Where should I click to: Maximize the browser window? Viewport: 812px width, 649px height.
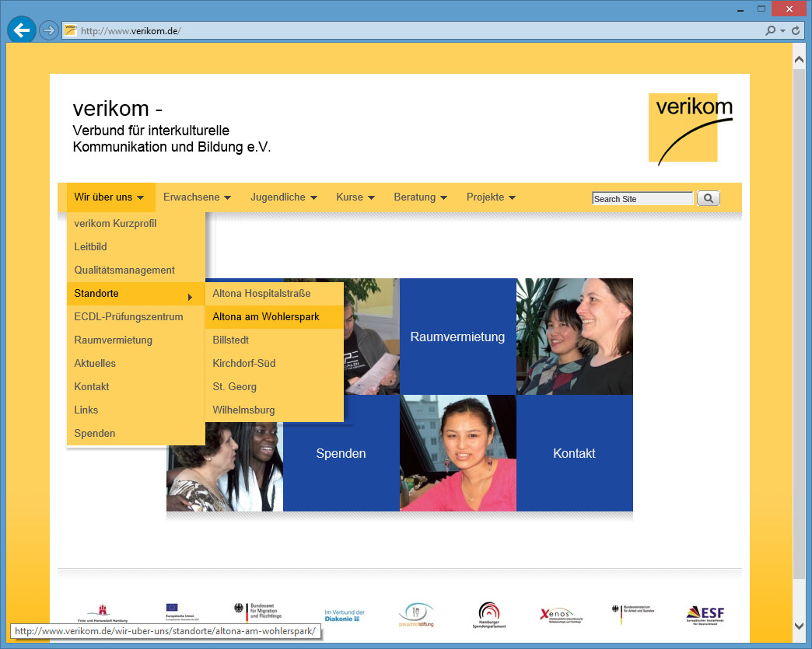point(761,9)
